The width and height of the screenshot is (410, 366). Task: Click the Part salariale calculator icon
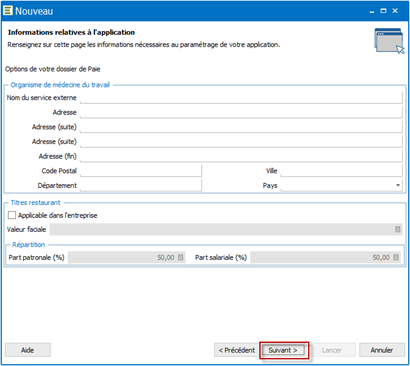coord(396,257)
